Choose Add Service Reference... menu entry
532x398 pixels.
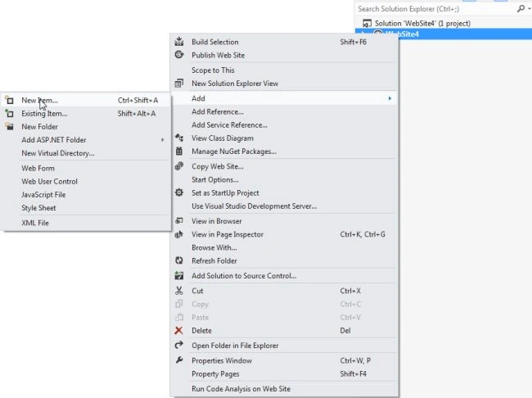[x=229, y=125]
